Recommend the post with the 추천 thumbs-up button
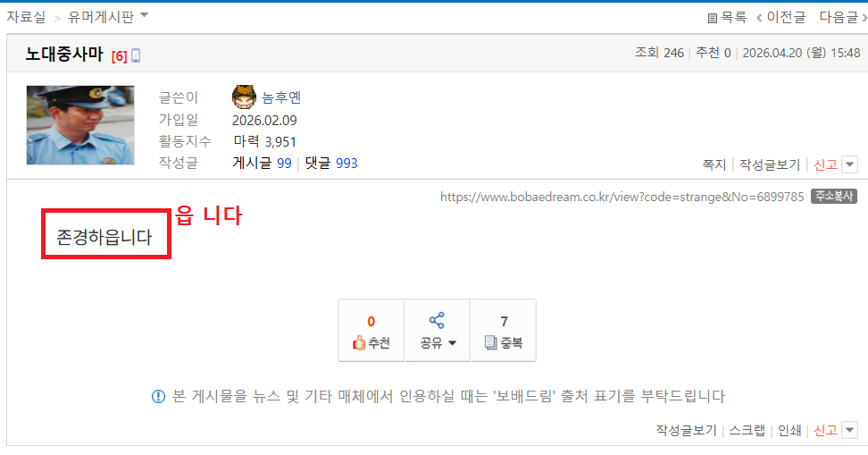The height and width of the screenshot is (455, 868). [371, 331]
